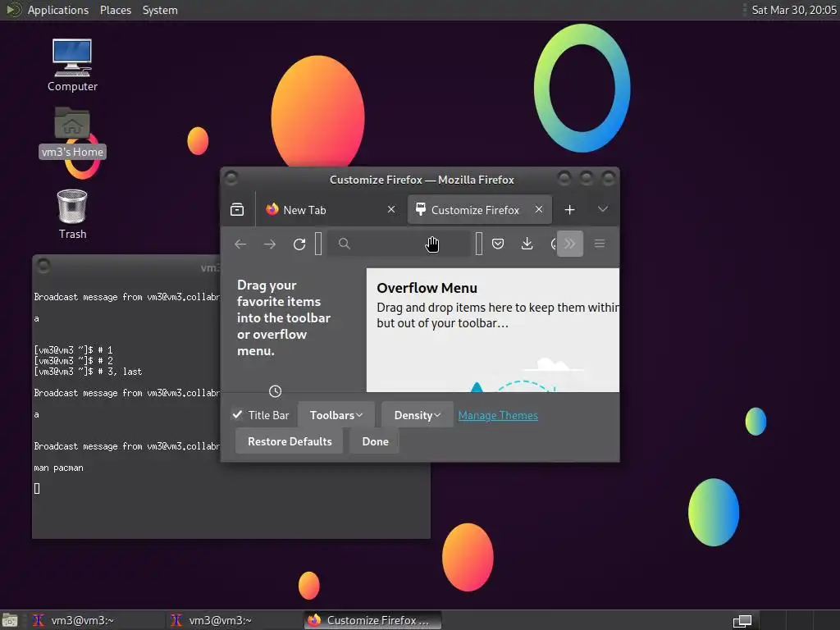Image resolution: width=840 pixels, height=630 pixels.
Task: Click the Firefox View icon in tab strip
Action: tap(237, 209)
